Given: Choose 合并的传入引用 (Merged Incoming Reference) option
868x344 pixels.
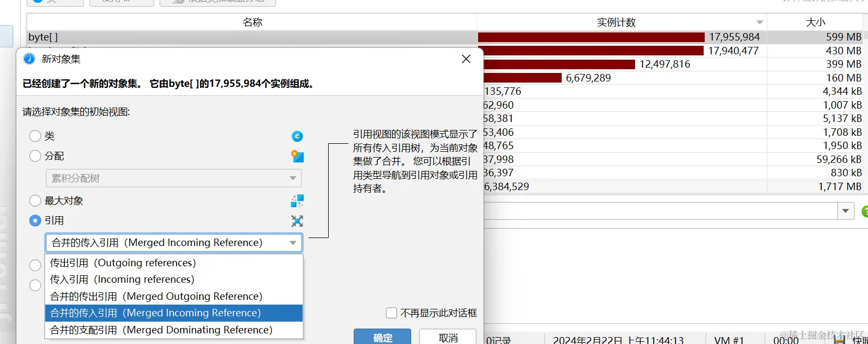Looking at the screenshot, I should pyautogui.click(x=174, y=313).
